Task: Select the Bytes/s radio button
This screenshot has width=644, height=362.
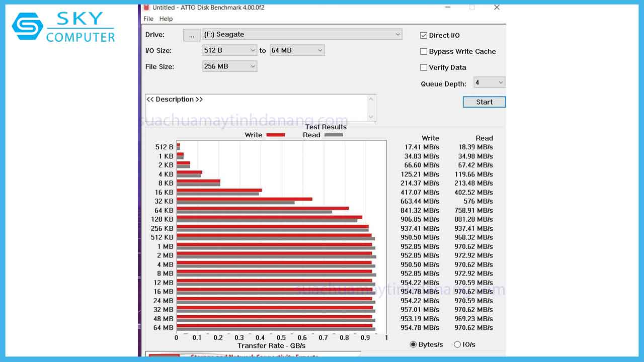Action: coord(413,344)
